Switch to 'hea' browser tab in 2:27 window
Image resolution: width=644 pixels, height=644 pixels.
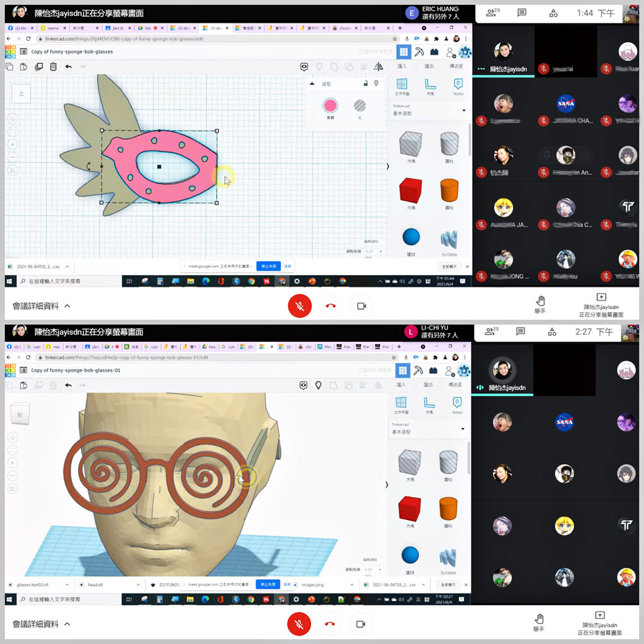(209, 347)
